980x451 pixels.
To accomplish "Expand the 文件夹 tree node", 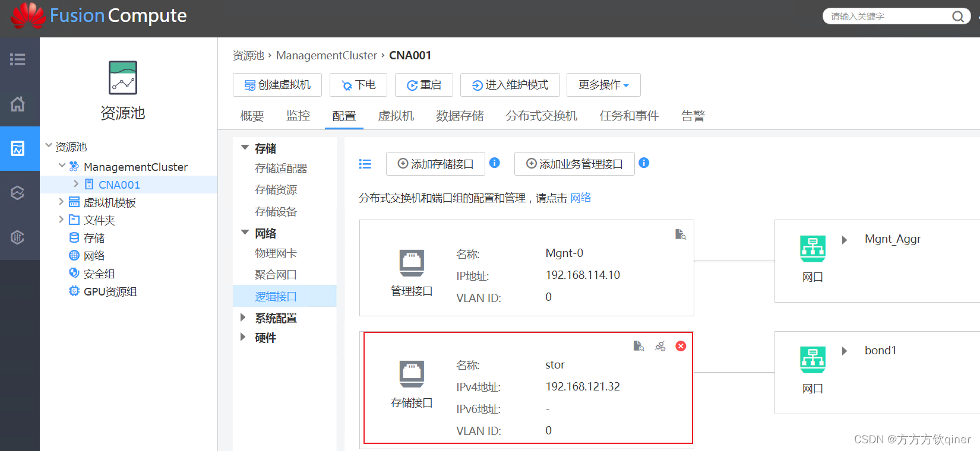I will pyautogui.click(x=61, y=220).
